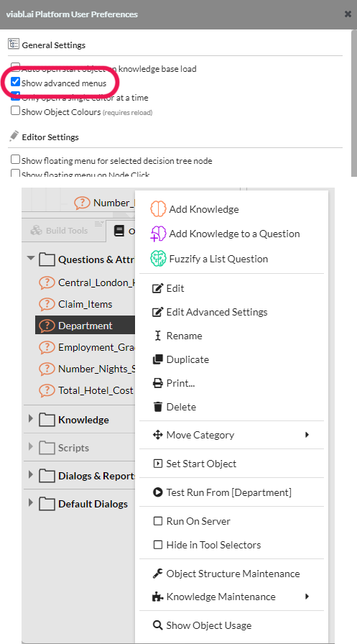Enable Auto open start object on load
This screenshot has width=357, height=644.
15,68
